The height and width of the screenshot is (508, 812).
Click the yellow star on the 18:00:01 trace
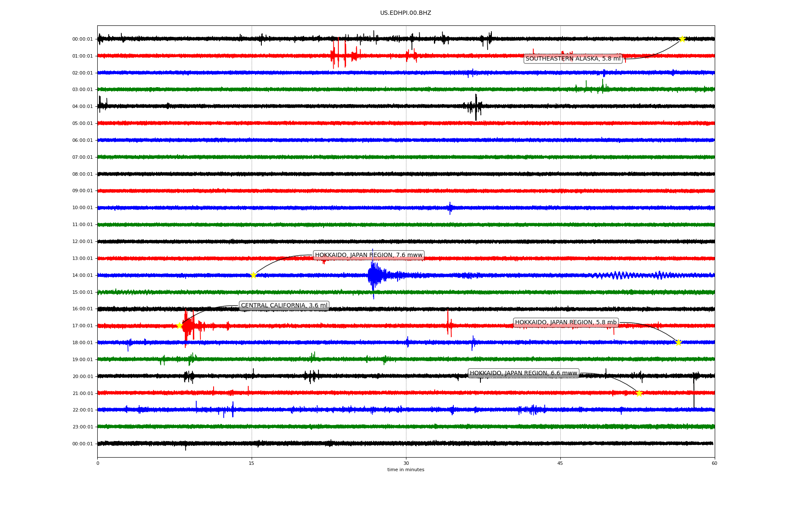(678, 342)
